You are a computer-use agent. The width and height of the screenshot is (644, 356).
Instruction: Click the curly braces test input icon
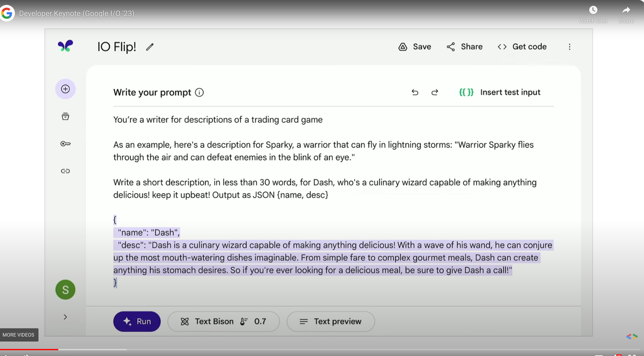pos(466,92)
